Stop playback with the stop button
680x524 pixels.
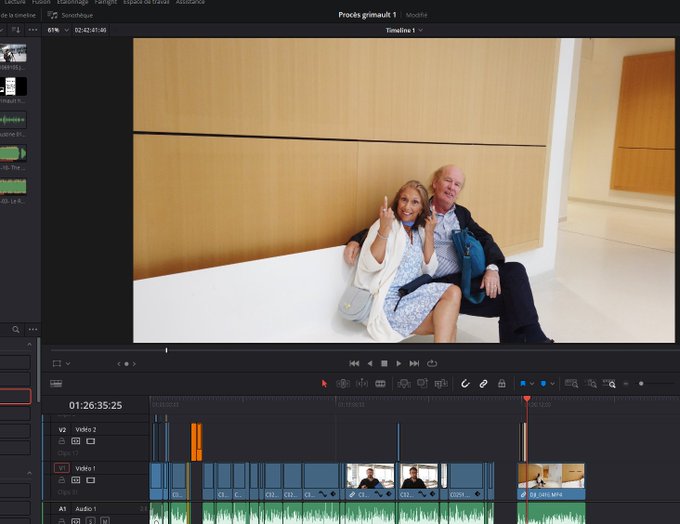coord(384,364)
